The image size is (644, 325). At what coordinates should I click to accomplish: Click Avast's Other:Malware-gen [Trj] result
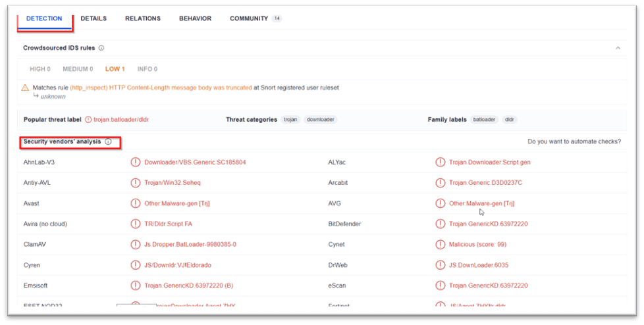177,203
